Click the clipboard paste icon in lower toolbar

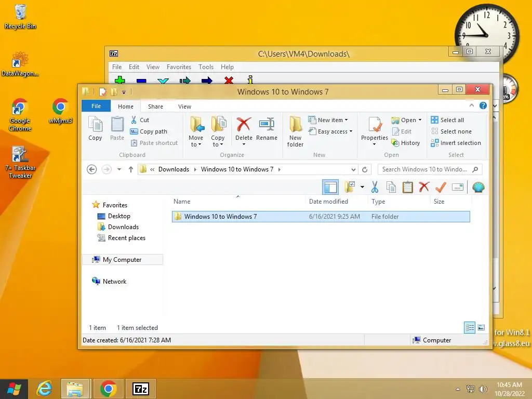point(407,187)
